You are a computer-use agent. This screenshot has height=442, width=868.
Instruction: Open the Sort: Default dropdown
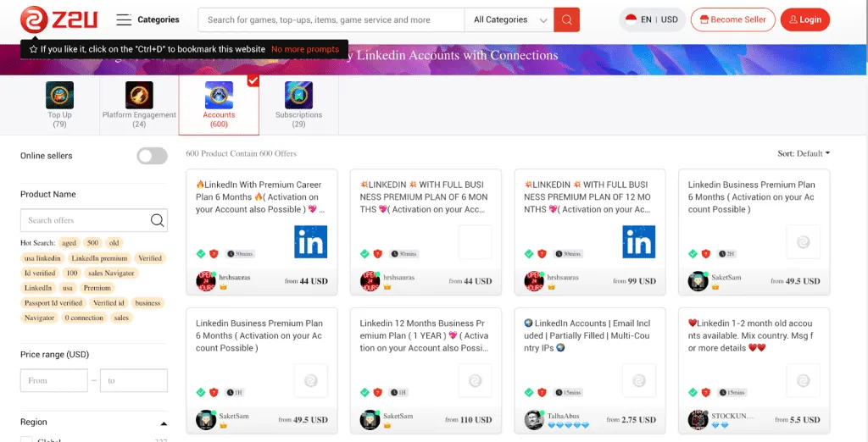[804, 153]
